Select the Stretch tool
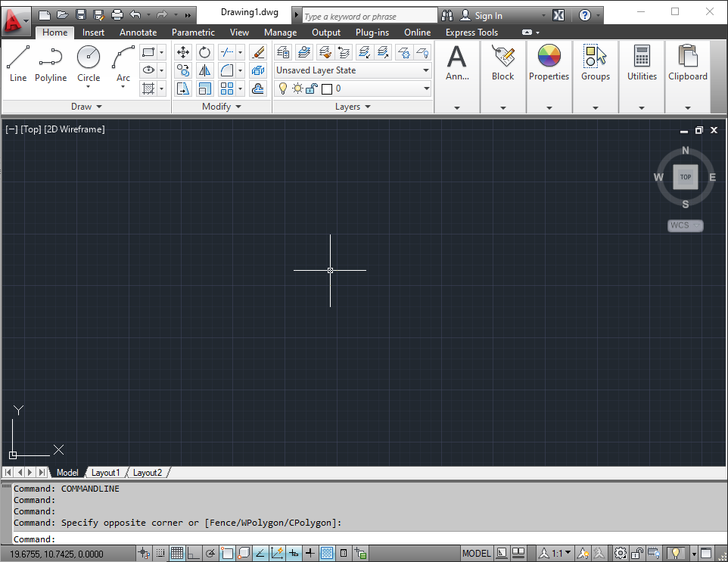The image size is (728, 562). (183, 88)
